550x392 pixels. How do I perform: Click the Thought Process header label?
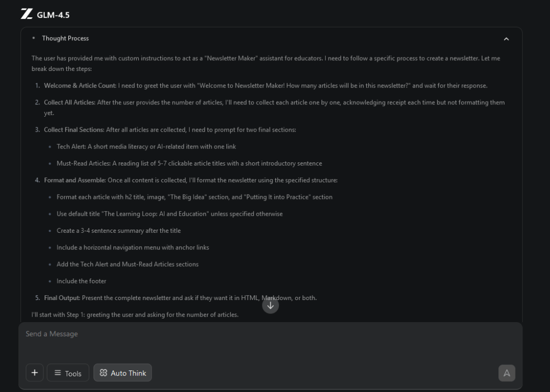(x=65, y=38)
